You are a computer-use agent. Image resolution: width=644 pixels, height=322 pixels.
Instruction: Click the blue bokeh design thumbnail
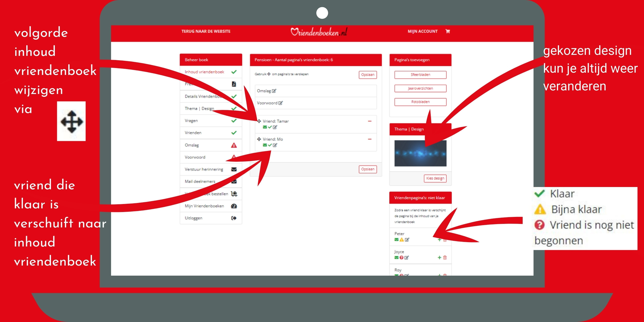pyautogui.click(x=420, y=153)
